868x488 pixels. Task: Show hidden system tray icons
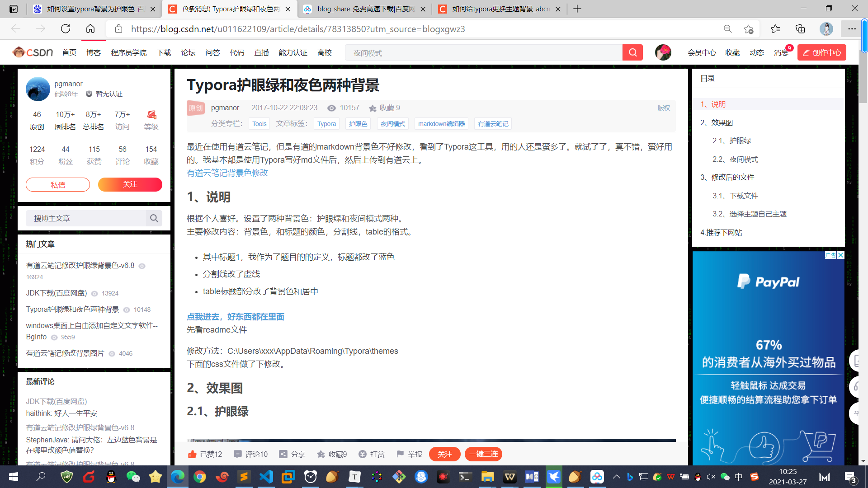pyautogui.click(x=616, y=477)
